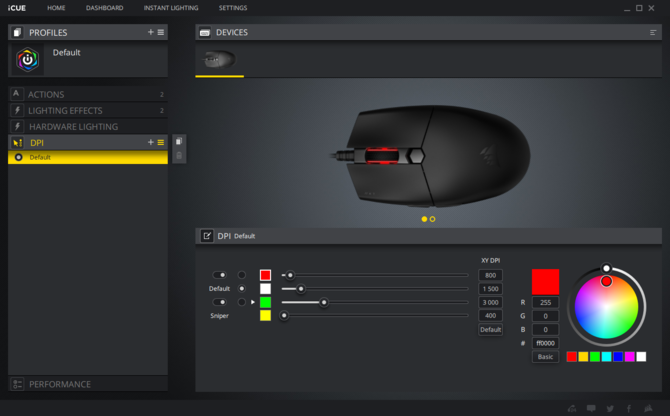Click the 800 DPI slider handle

click(x=290, y=275)
